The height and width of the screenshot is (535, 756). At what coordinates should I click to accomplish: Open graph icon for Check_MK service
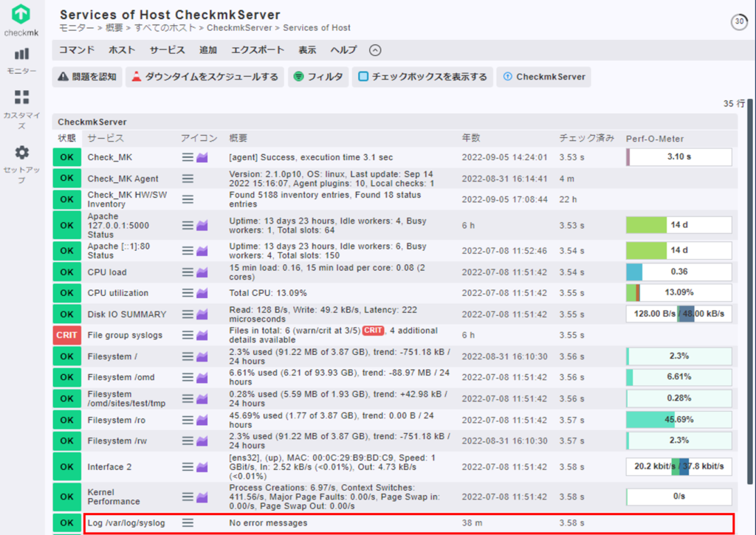click(x=202, y=157)
